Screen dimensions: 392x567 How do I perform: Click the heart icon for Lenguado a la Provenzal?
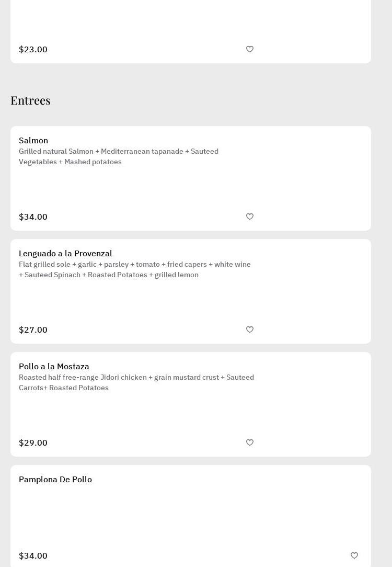click(250, 330)
